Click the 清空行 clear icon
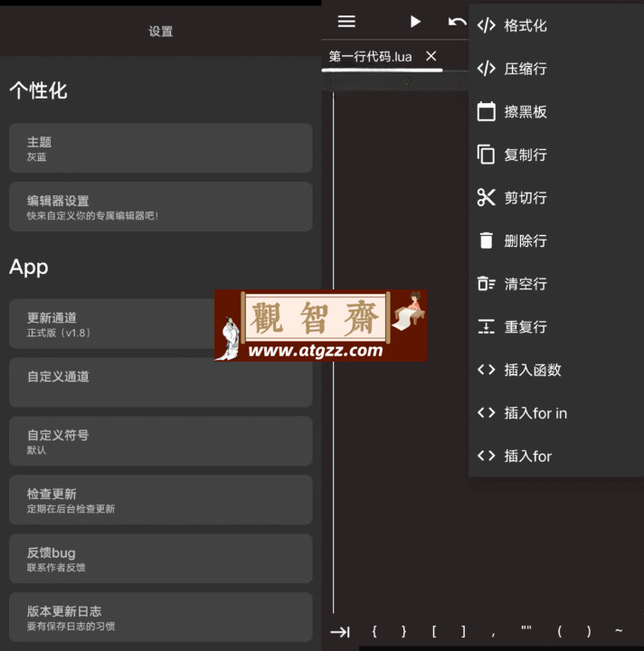 click(486, 284)
